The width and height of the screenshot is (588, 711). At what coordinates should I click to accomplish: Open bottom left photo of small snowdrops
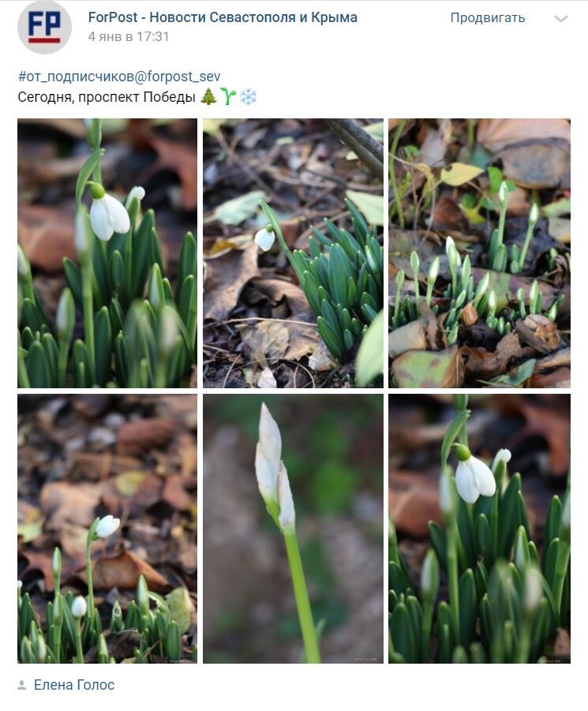(107, 529)
